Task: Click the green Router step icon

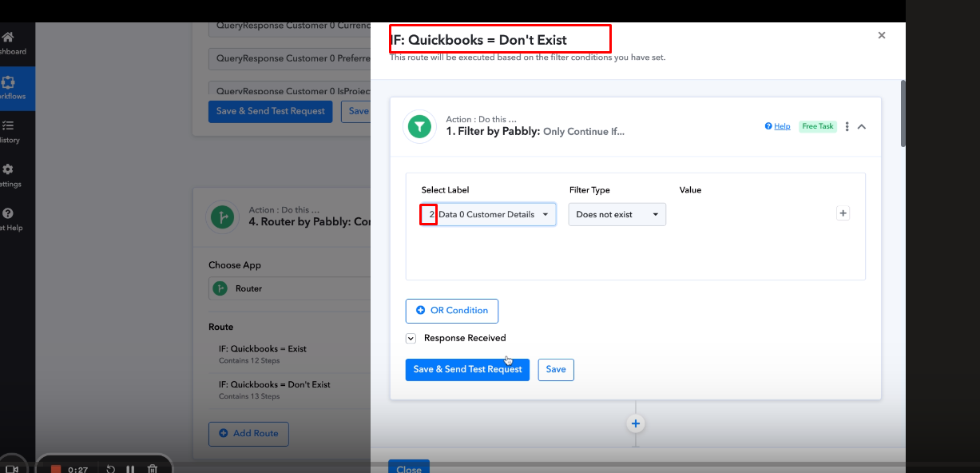Action: pos(222,217)
